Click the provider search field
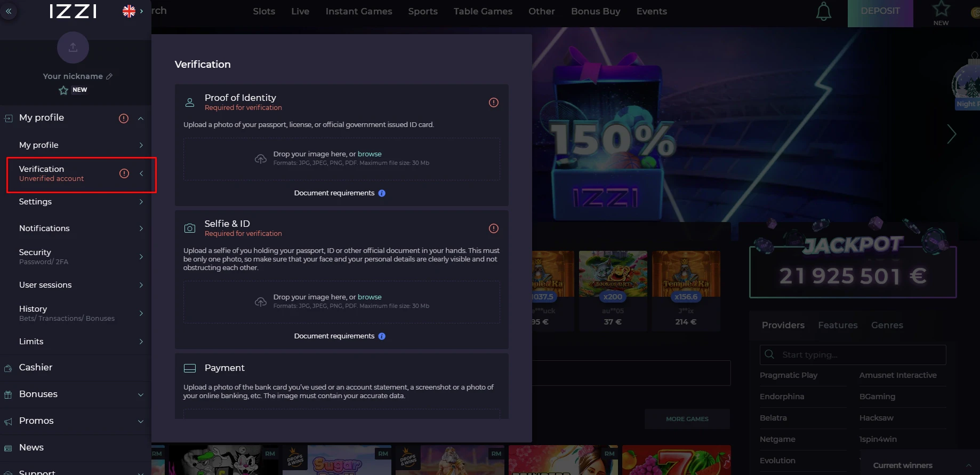The image size is (980, 475). (x=853, y=355)
